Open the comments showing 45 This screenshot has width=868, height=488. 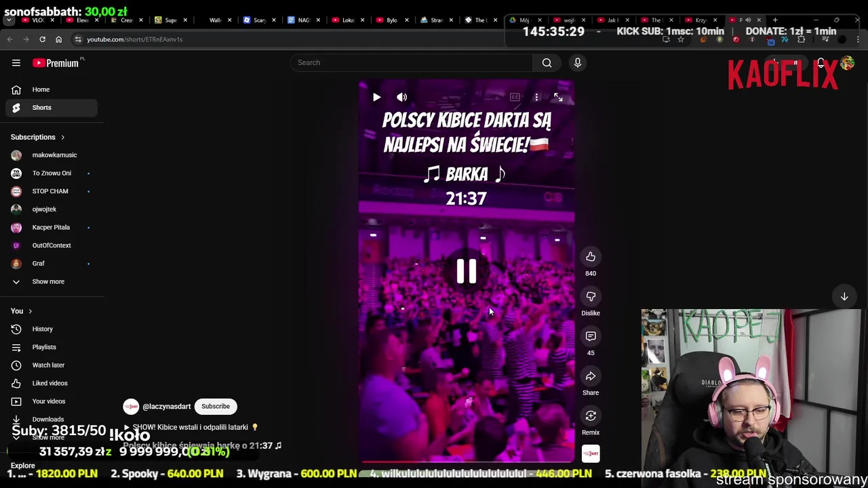point(591,337)
